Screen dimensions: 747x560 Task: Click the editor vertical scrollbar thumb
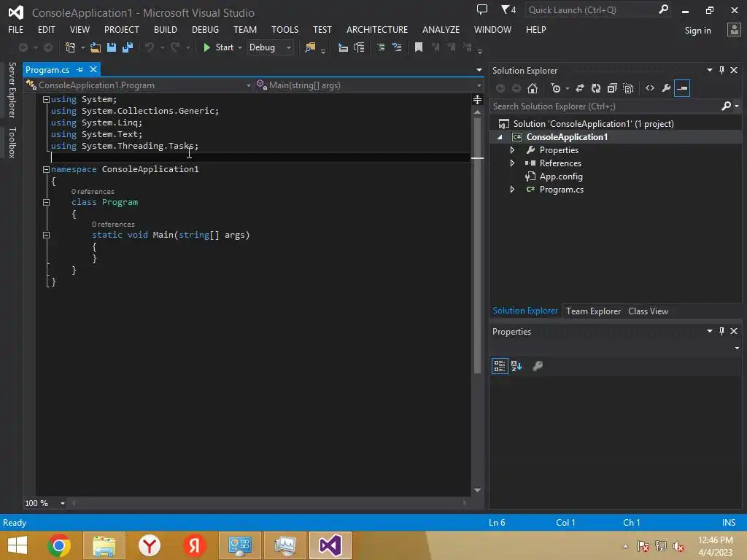coord(477,245)
